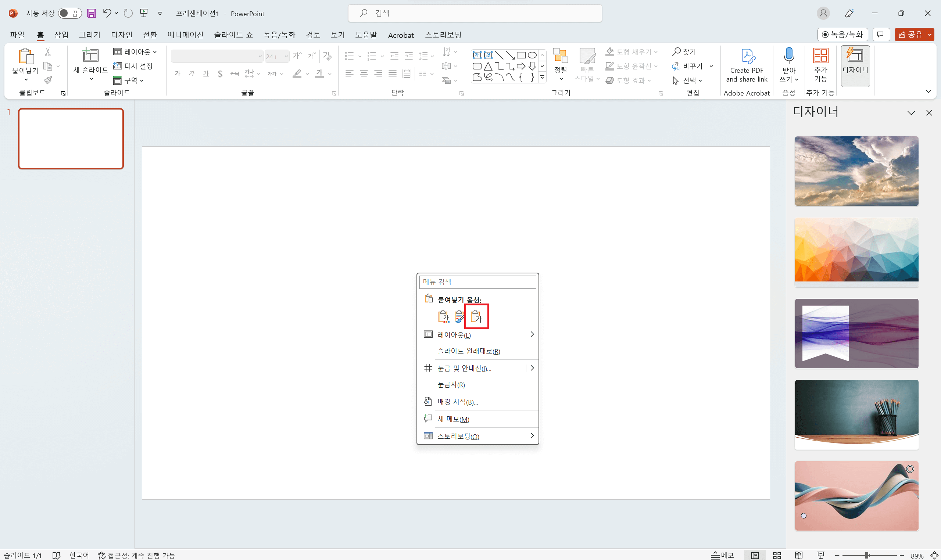Open the Arrange (정렬) tool
Viewport: 941px width, 560px height.
pyautogui.click(x=560, y=64)
